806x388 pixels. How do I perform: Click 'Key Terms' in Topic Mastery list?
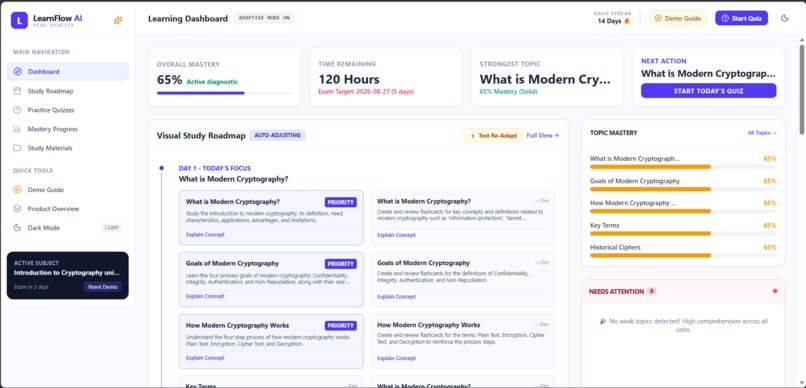coord(604,225)
